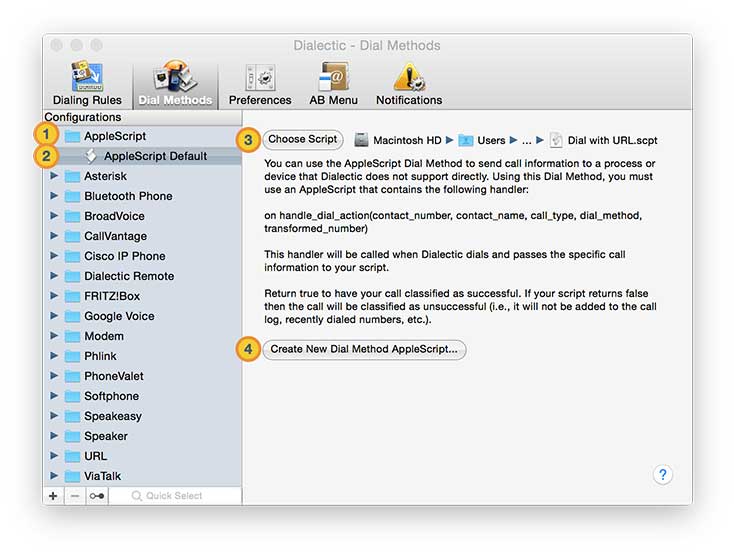The width and height of the screenshot is (734, 555).
Task: Click the Cisco IP Phone folder icon
Action: [72, 256]
